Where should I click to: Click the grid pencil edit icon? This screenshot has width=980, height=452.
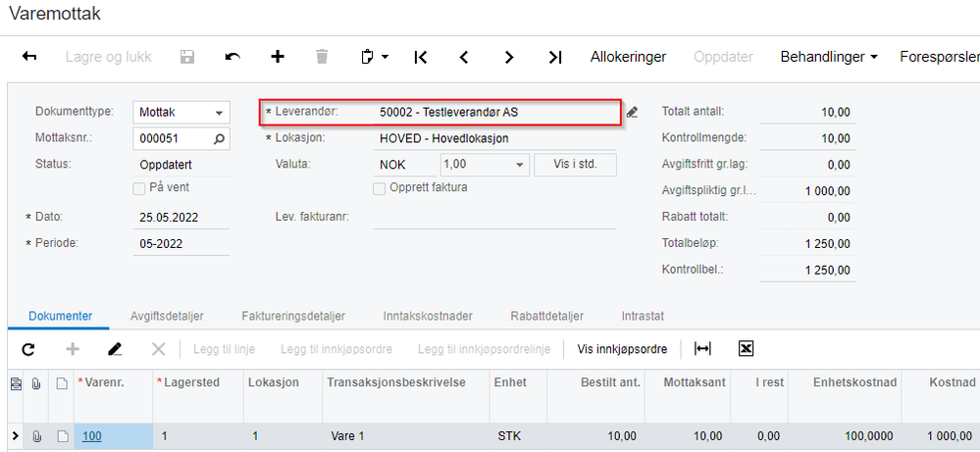[x=115, y=349]
